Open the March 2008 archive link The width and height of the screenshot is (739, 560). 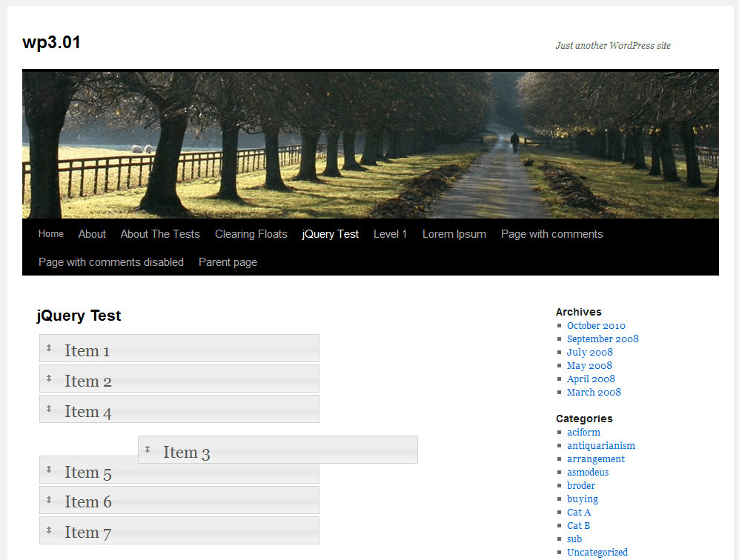tap(594, 392)
